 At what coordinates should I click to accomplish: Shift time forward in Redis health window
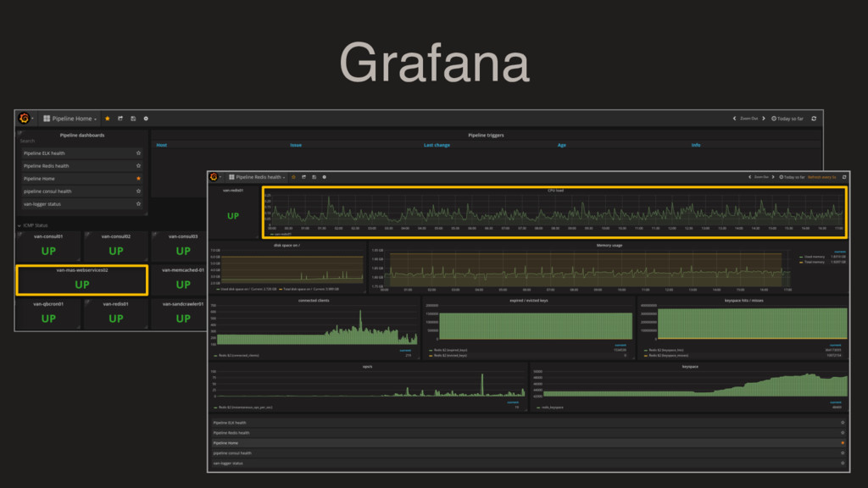tap(773, 177)
